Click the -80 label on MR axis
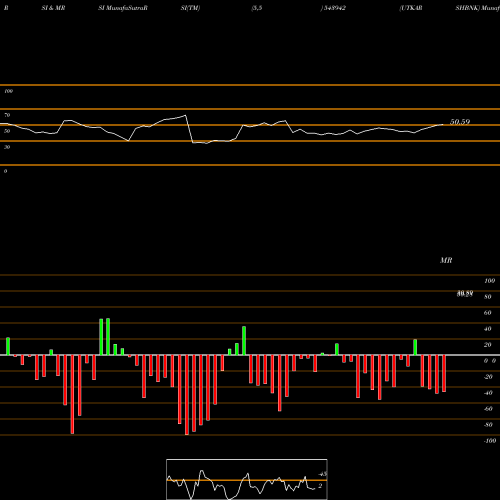Image resolution: width=500 pixels, height=500 pixels. coord(488,425)
